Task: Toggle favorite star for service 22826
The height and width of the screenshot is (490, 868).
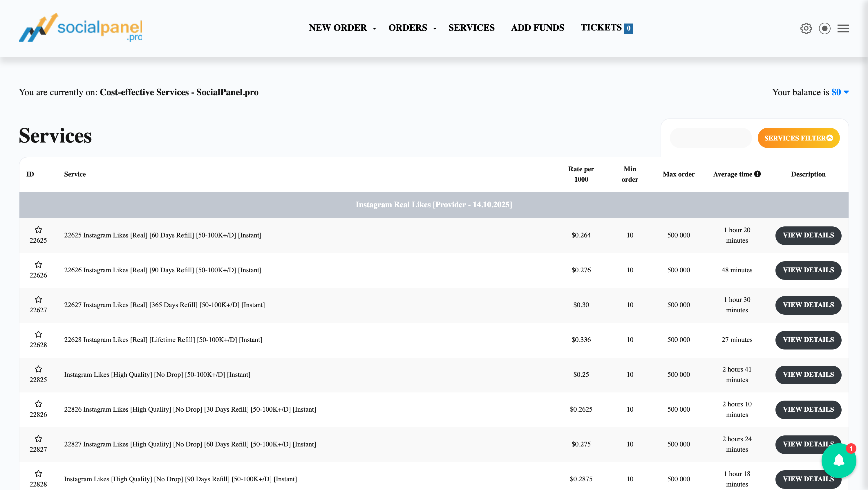Action: pos(38,404)
